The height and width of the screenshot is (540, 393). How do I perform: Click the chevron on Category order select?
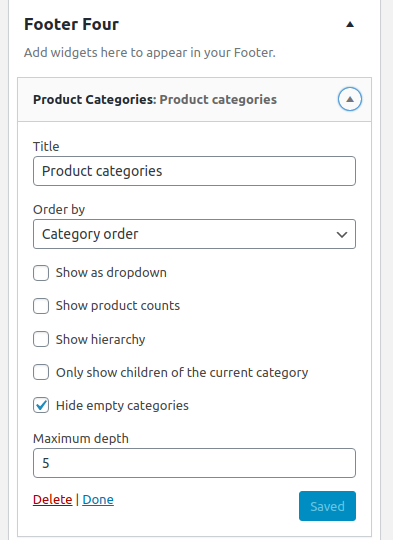[x=342, y=235]
